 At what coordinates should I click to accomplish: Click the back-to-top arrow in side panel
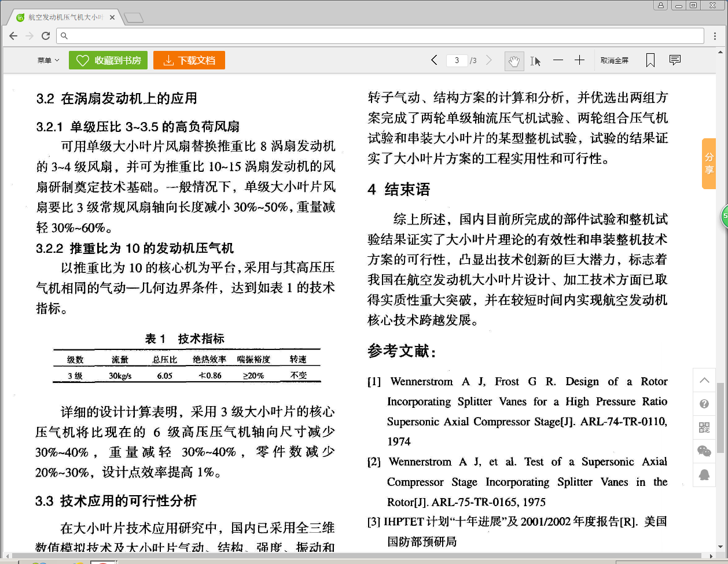click(704, 380)
